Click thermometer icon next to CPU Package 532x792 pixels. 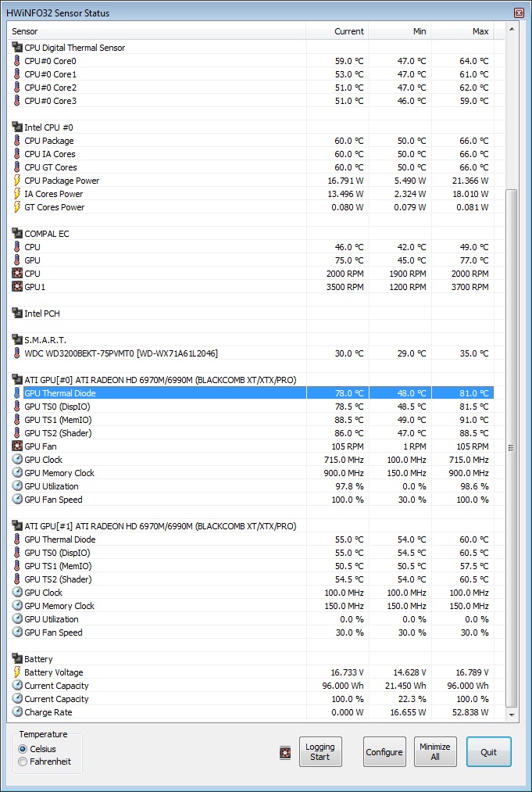17,141
